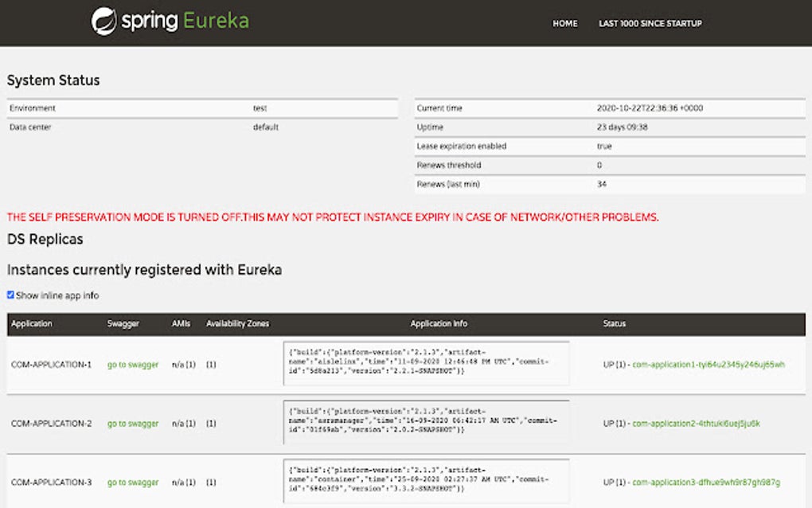Open com-application3 instance status link

click(706, 483)
